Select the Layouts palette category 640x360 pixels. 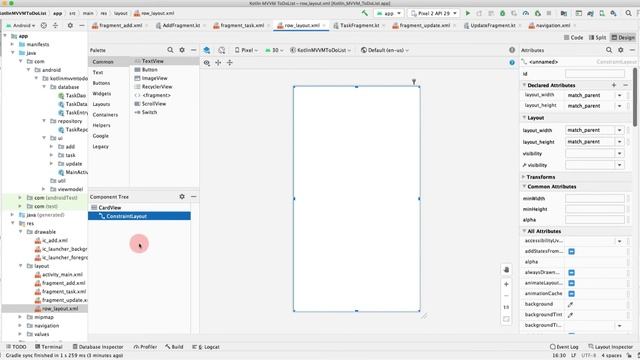pos(101,104)
